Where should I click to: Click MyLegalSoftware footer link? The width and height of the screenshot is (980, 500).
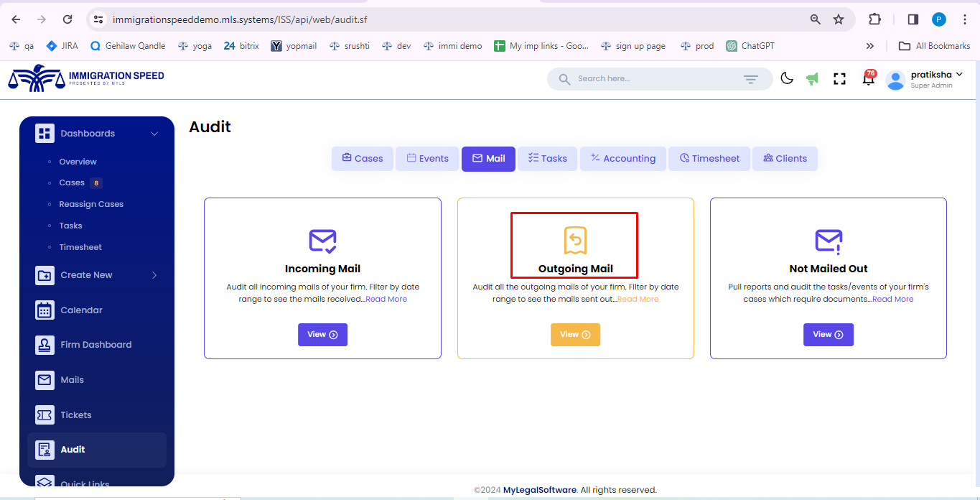point(539,490)
